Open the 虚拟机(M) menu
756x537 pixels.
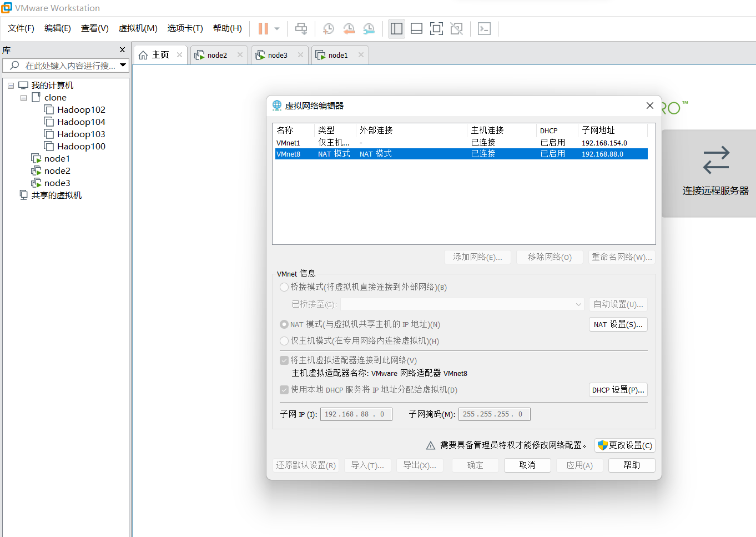138,28
